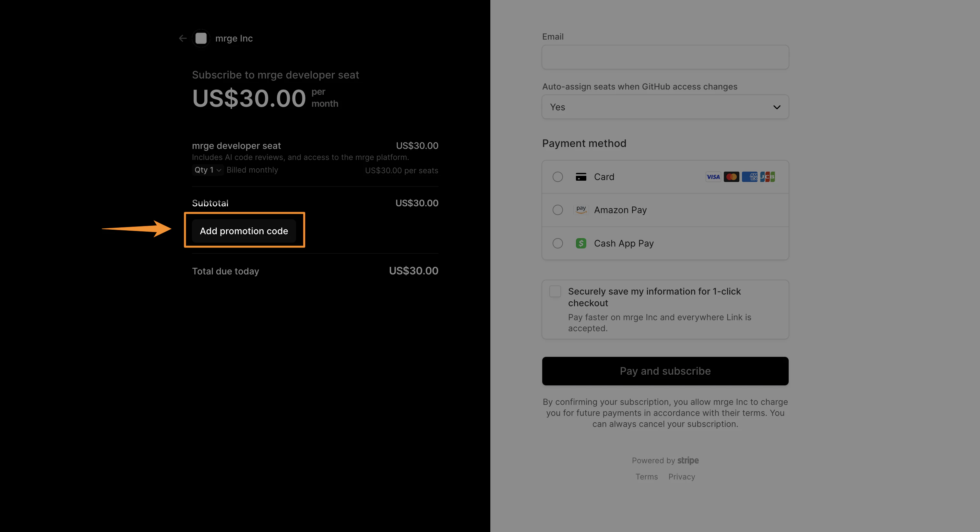Open the auto-assign seats dropdown
Viewport: 980px width, 532px height.
(665, 107)
